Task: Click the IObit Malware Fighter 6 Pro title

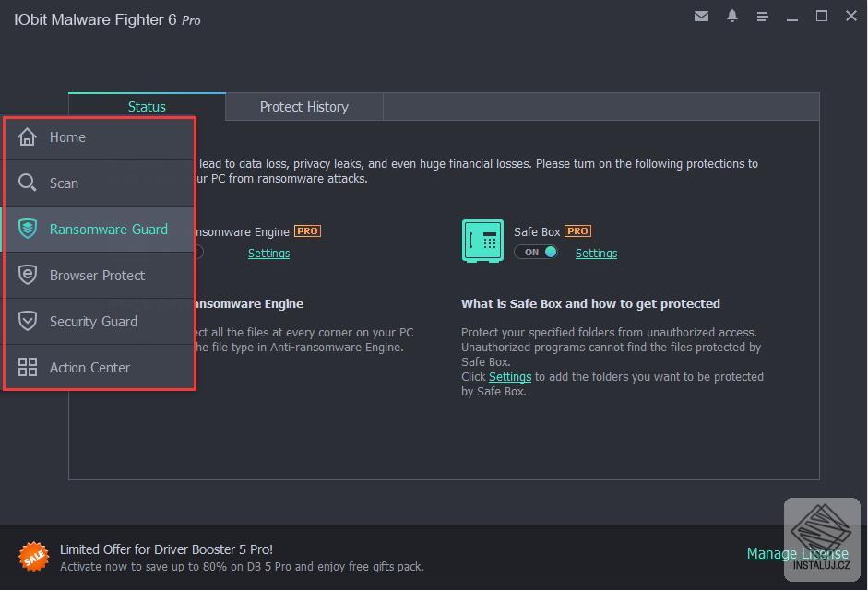Action: (107, 20)
